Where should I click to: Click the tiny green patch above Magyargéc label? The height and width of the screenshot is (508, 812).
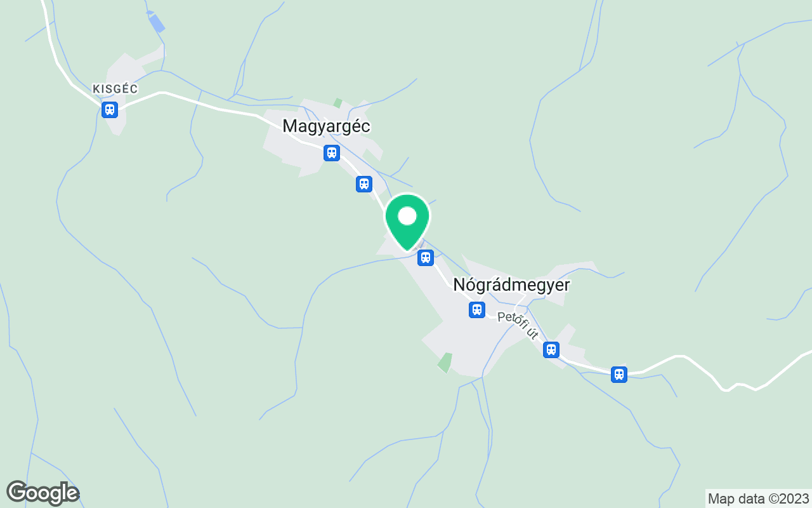click(x=338, y=102)
